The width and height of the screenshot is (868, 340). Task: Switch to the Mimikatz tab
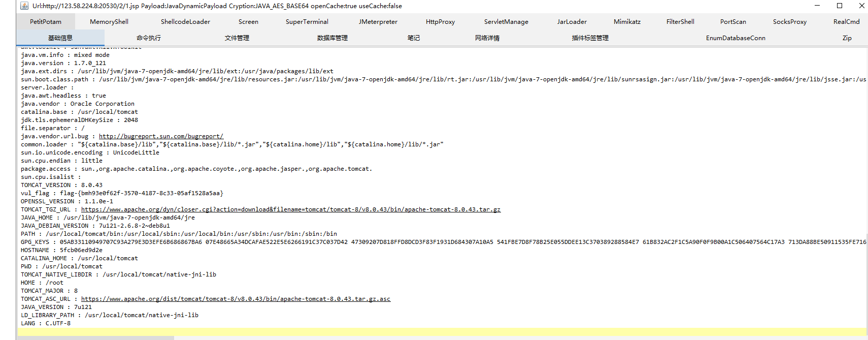[627, 22]
